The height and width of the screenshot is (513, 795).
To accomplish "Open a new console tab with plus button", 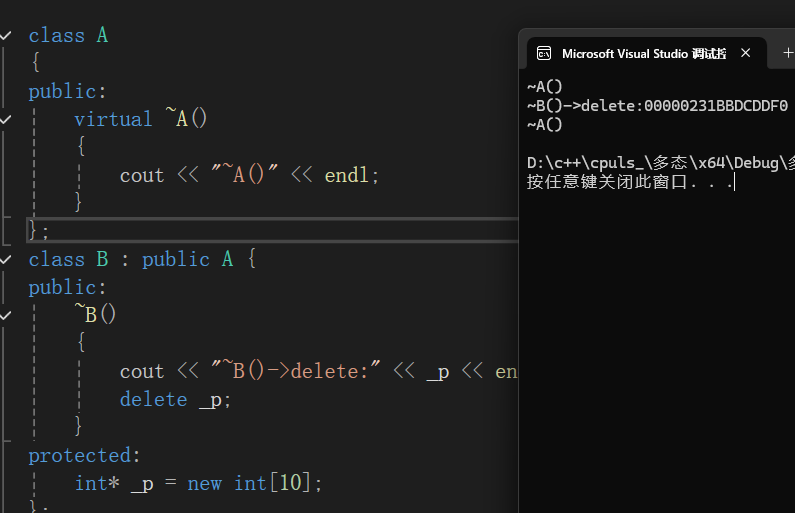I will (x=788, y=53).
